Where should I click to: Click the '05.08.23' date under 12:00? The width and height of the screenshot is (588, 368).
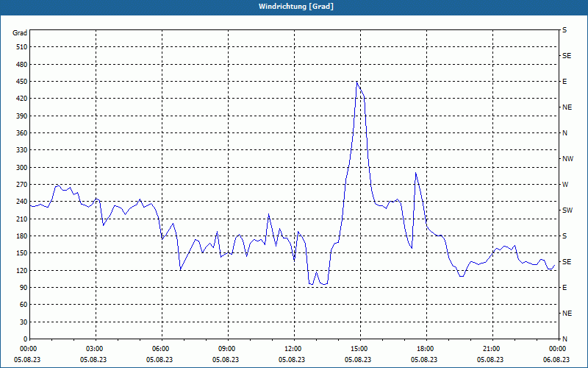click(292, 360)
